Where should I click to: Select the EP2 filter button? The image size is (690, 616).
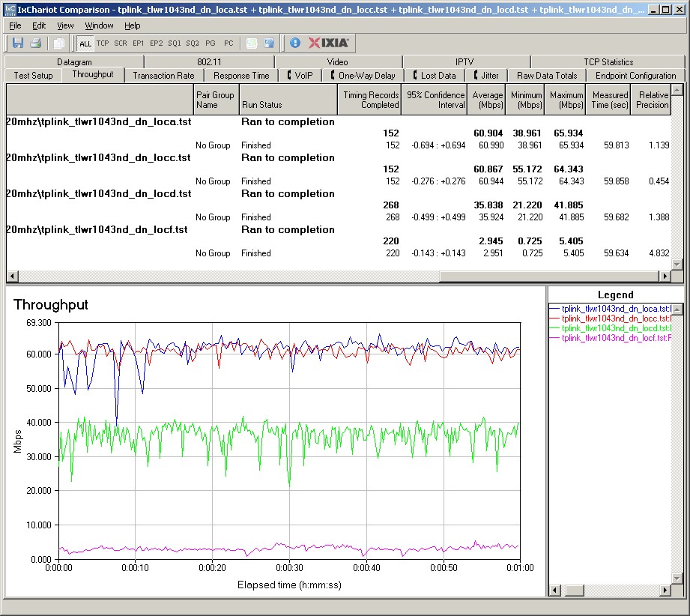point(157,43)
